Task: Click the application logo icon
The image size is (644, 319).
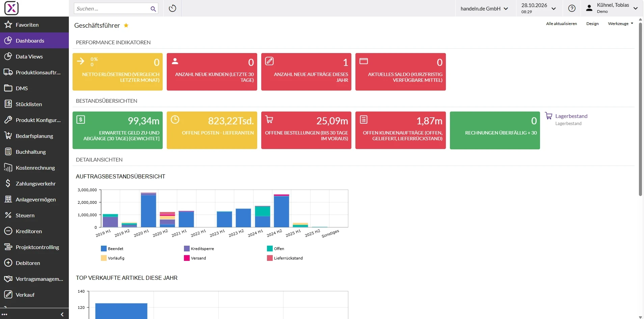Action: point(11,8)
